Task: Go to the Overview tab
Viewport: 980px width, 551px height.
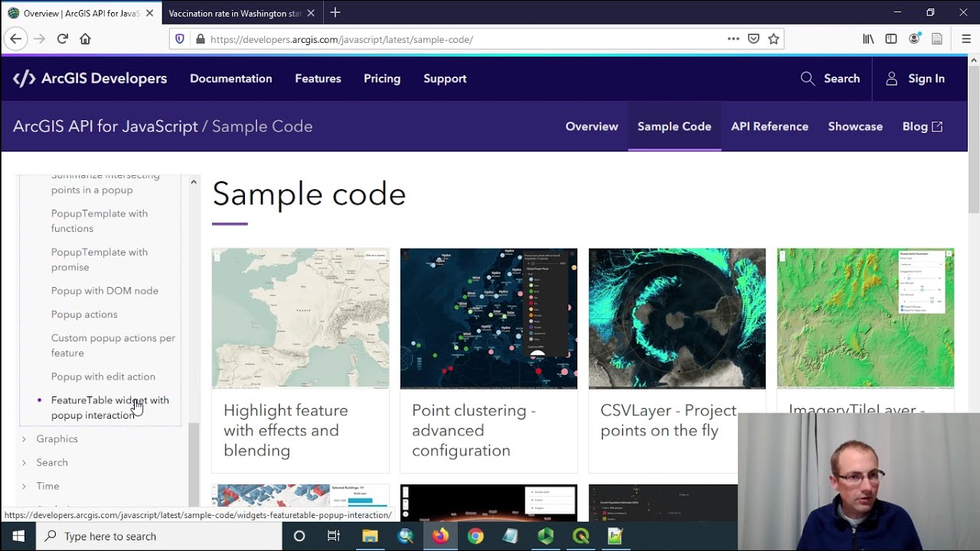Action: (592, 127)
